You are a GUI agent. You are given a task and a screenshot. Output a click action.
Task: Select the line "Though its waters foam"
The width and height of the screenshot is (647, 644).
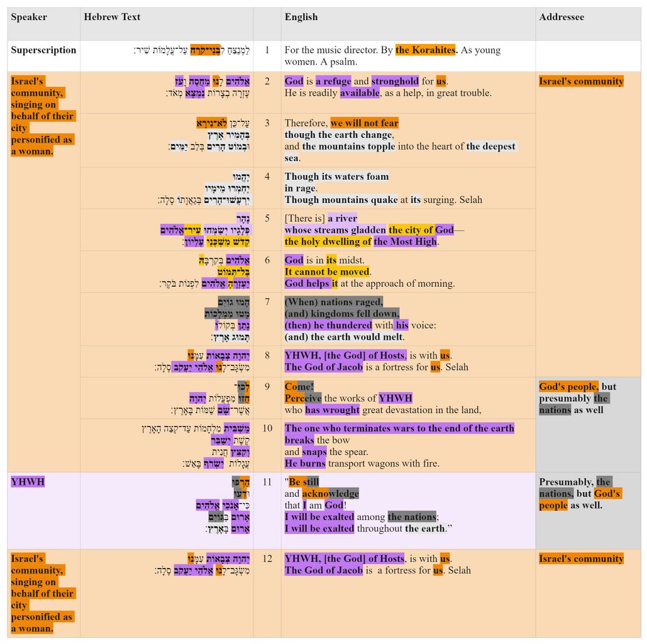pyautogui.click(x=336, y=177)
